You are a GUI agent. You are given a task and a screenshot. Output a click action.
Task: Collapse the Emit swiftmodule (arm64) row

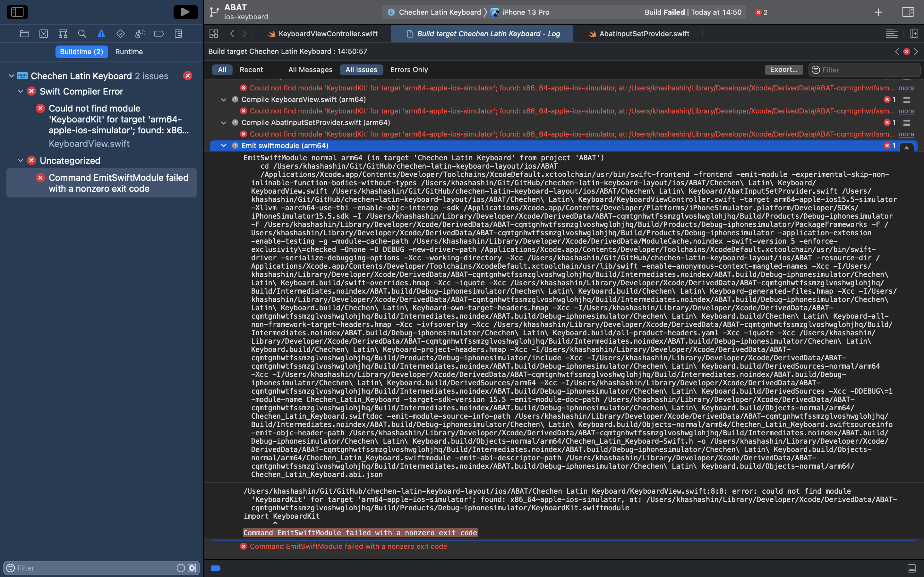click(224, 146)
